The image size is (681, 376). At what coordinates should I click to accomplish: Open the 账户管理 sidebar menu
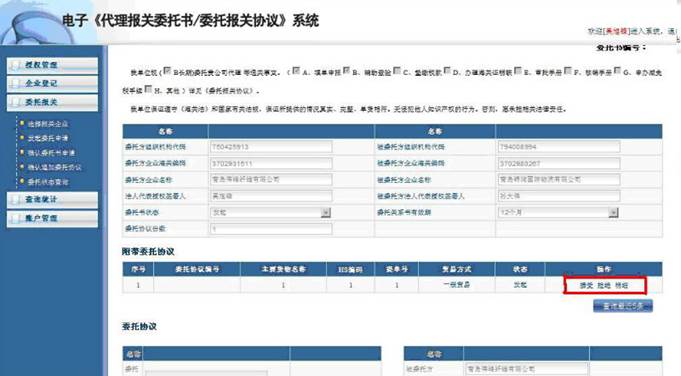[52, 218]
